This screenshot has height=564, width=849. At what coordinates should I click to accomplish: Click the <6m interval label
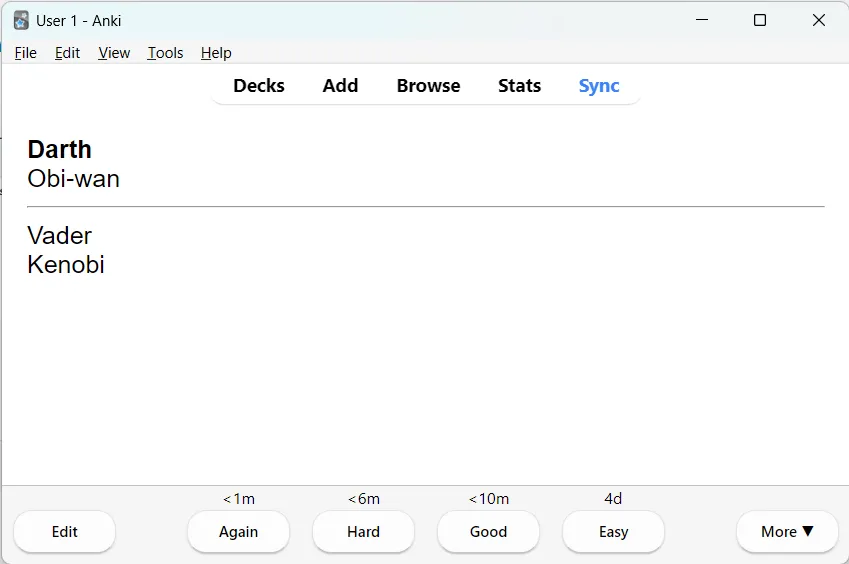coord(364,499)
